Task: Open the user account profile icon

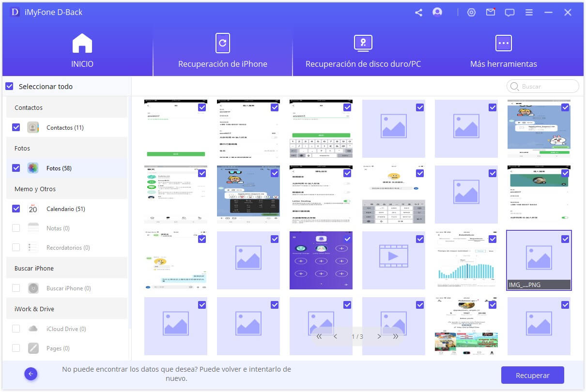Action: coord(437,12)
